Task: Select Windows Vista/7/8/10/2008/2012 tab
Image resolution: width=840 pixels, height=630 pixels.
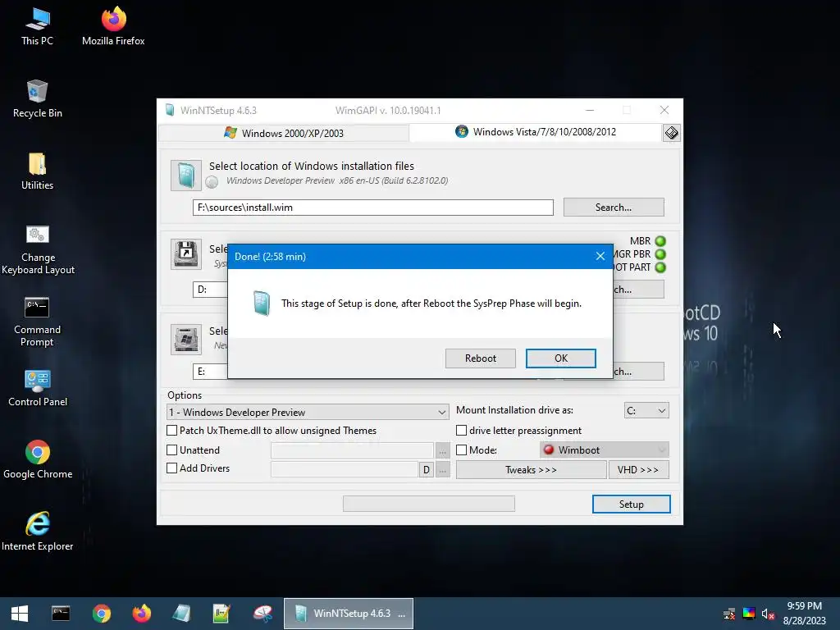Action: [x=536, y=132]
